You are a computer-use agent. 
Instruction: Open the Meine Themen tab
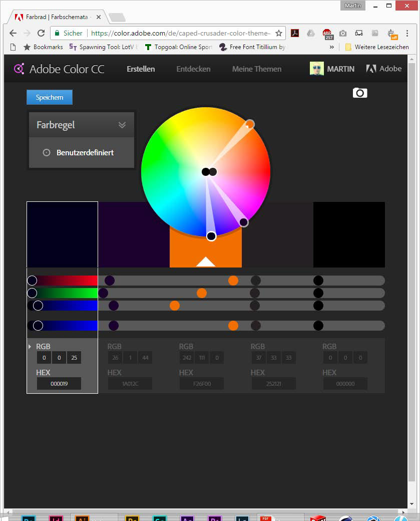click(x=257, y=69)
